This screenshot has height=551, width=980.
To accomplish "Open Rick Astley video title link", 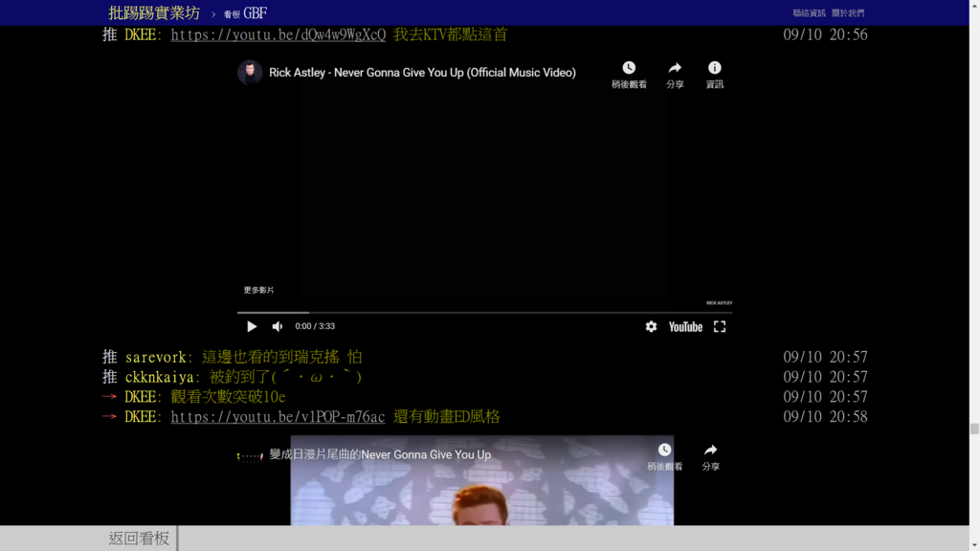I will [x=422, y=73].
